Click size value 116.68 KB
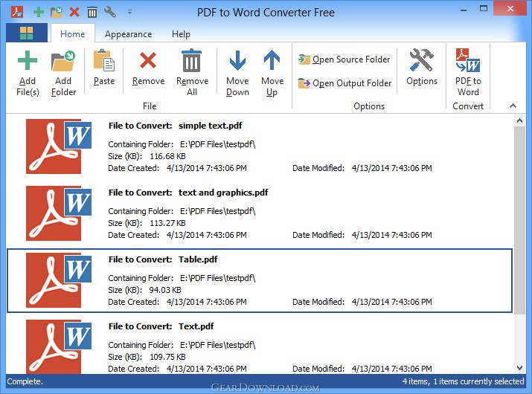Screen dimensions: 532x394 click(167, 156)
